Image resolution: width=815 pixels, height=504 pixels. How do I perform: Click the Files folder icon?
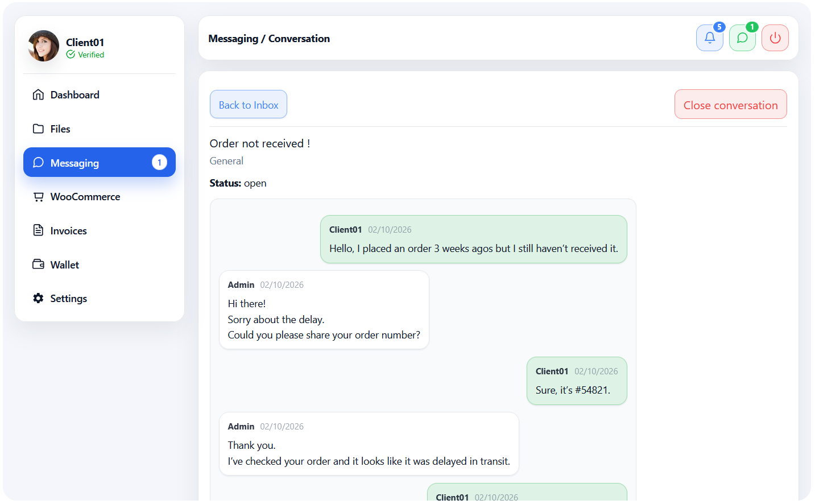pos(38,129)
